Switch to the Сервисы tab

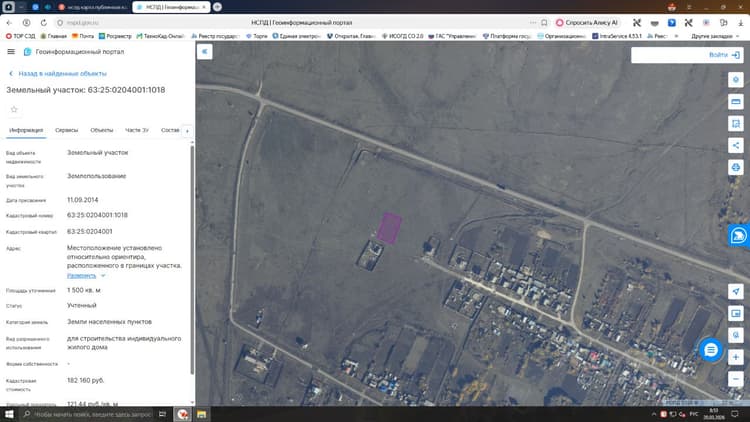(x=66, y=130)
